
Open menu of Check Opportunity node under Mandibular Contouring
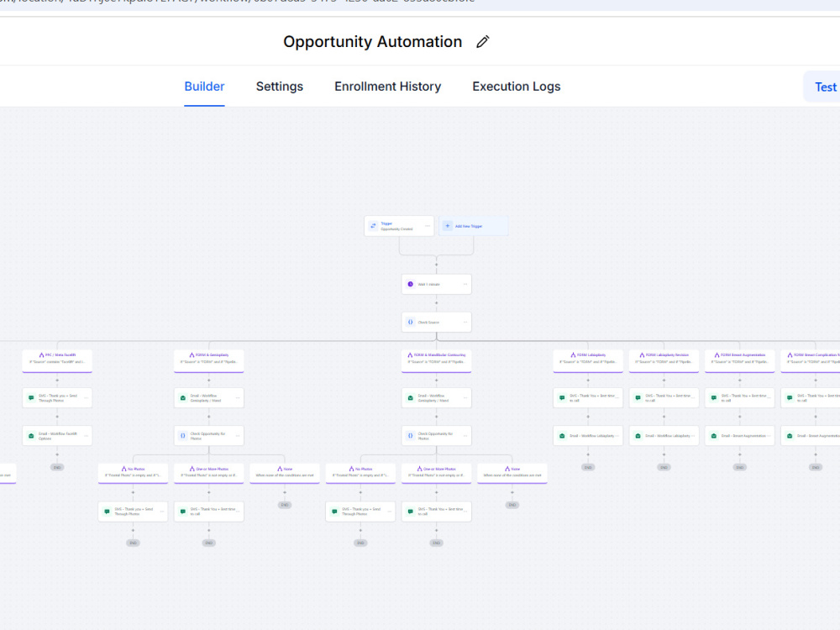click(x=465, y=436)
